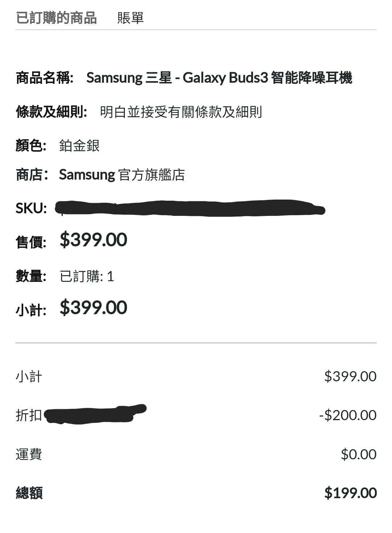Switch to the 賬單 tab
This screenshot has height=533, width=392.
point(130,17)
